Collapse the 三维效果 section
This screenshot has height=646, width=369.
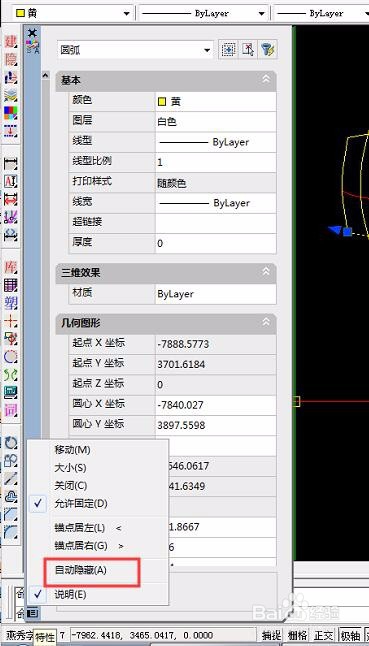[x=266, y=272]
